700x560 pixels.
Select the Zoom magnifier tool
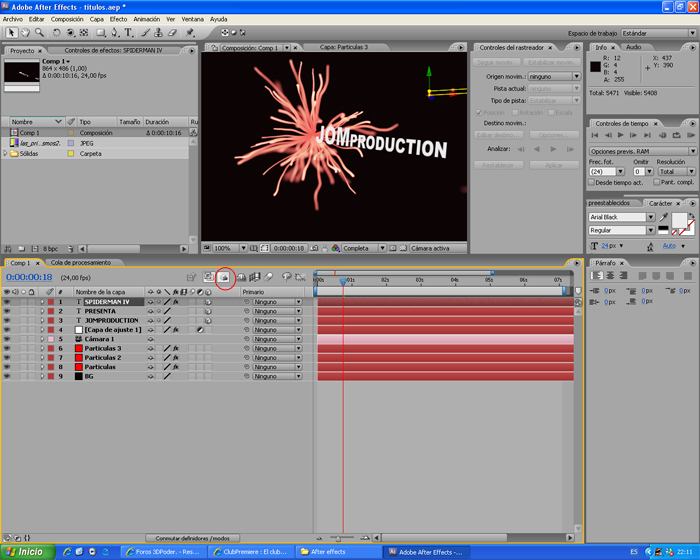[x=39, y=33]
